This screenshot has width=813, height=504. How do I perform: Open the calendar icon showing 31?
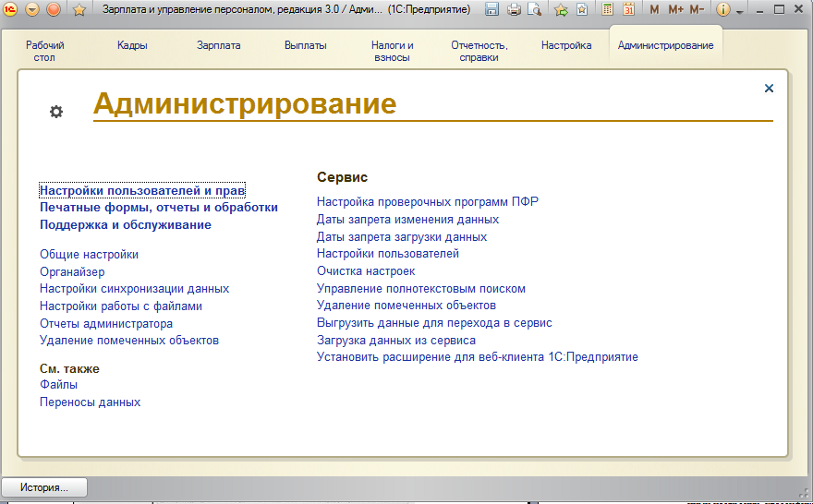(628, 9)
